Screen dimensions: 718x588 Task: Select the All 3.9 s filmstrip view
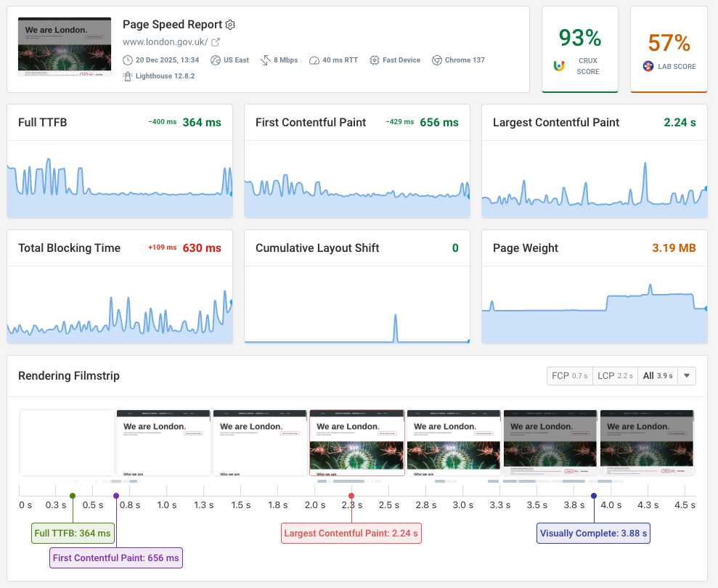click(x=656, y=375)
